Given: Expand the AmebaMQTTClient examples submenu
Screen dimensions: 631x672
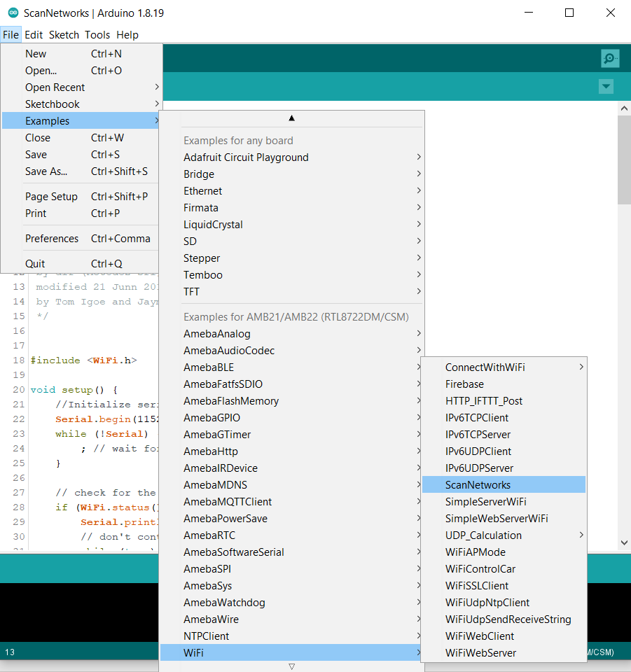Looking at the screenshot, I should tap(291, 501).
